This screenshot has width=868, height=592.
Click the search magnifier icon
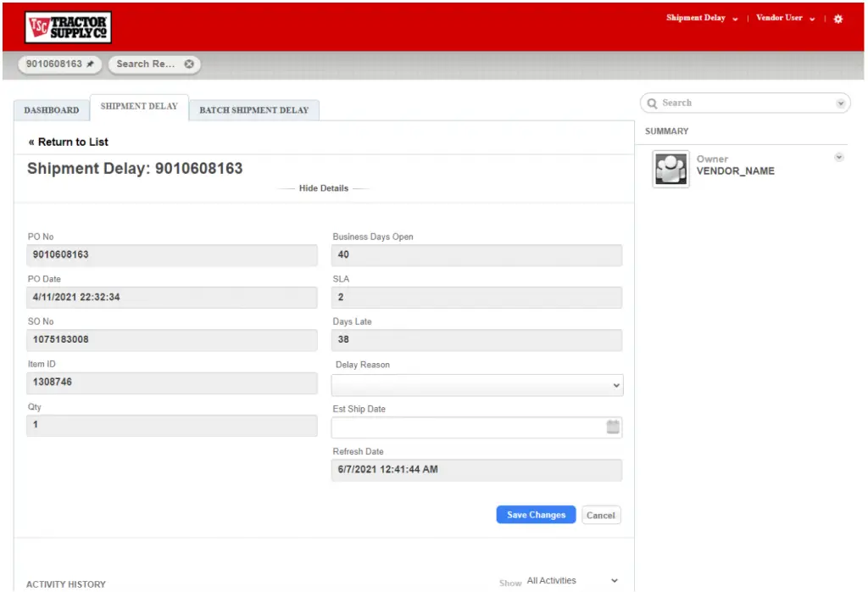(652, 103)
